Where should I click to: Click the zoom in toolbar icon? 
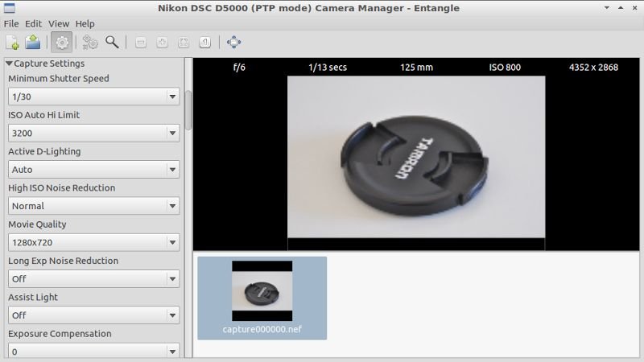coord(162,42)
